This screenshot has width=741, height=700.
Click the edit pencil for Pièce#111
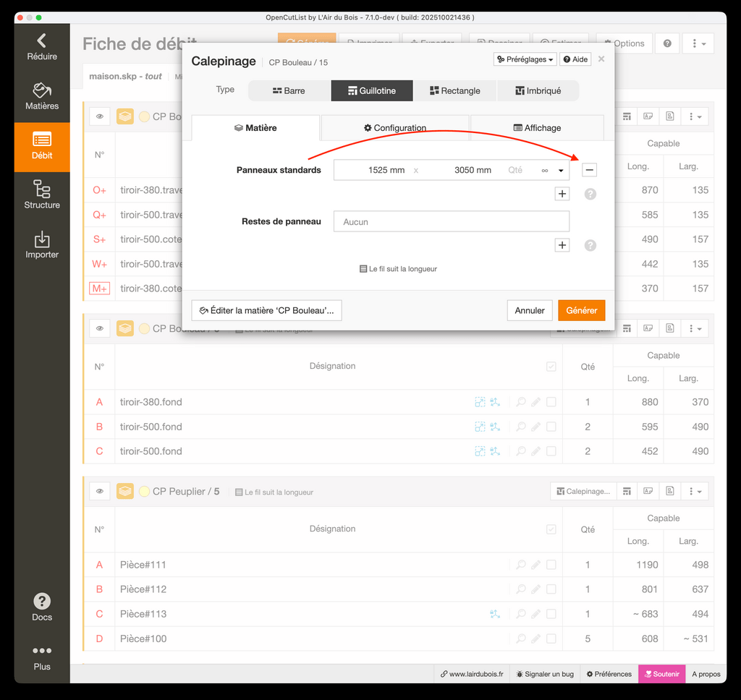pyautogui.click(x=535, y=565)
